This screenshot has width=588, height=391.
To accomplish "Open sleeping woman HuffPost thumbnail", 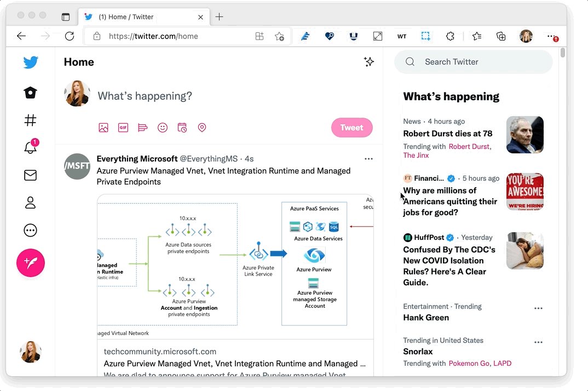I will point(524,251).
